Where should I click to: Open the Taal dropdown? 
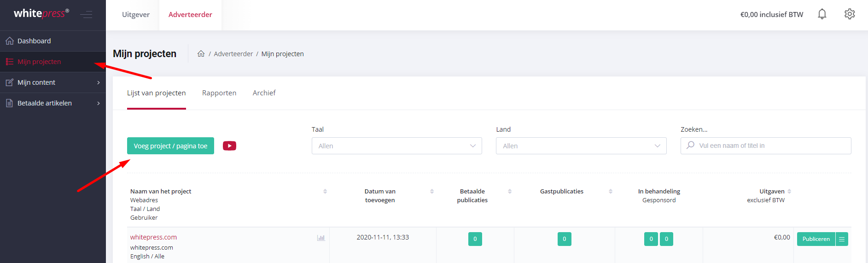tap(397, 146)
